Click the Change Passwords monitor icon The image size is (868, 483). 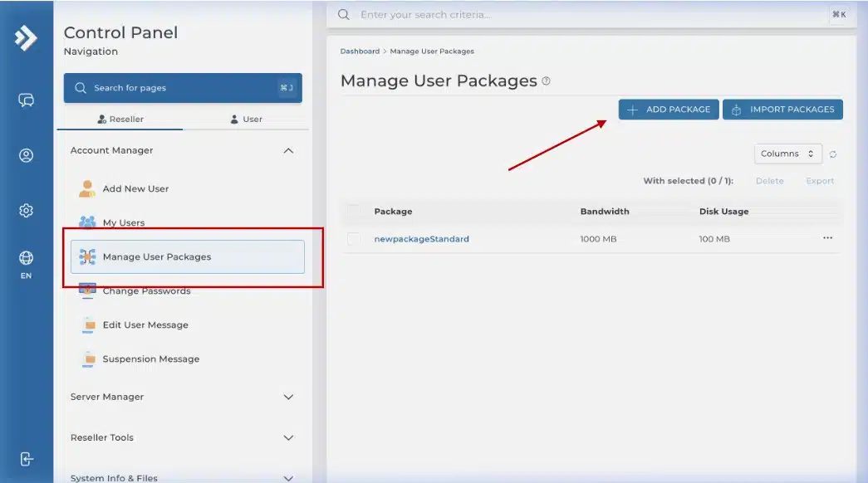coord(87,290)
